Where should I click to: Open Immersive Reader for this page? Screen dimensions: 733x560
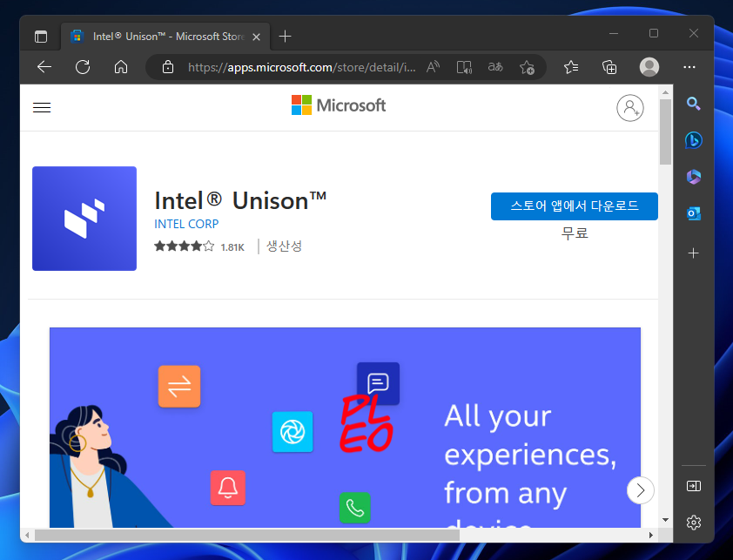(464, 67)
